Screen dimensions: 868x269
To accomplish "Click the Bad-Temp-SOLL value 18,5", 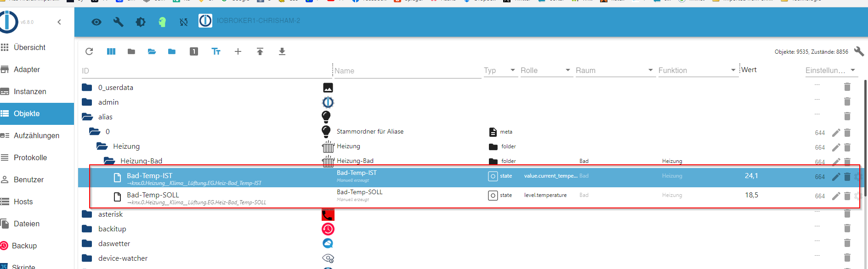I will [x=751, y=195].
